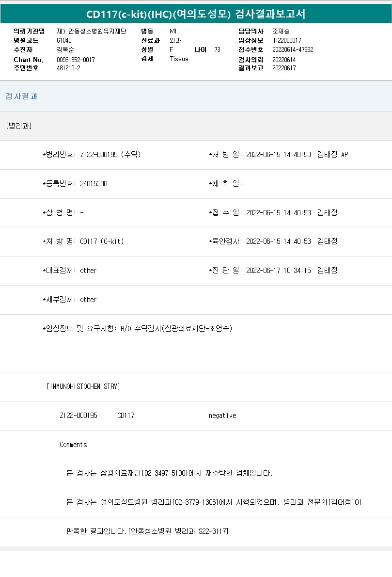Screen dimensions: 392x577
Task: Click the clinical info value TI22000017
Action: pyautogui.click(x=286, y=41)
